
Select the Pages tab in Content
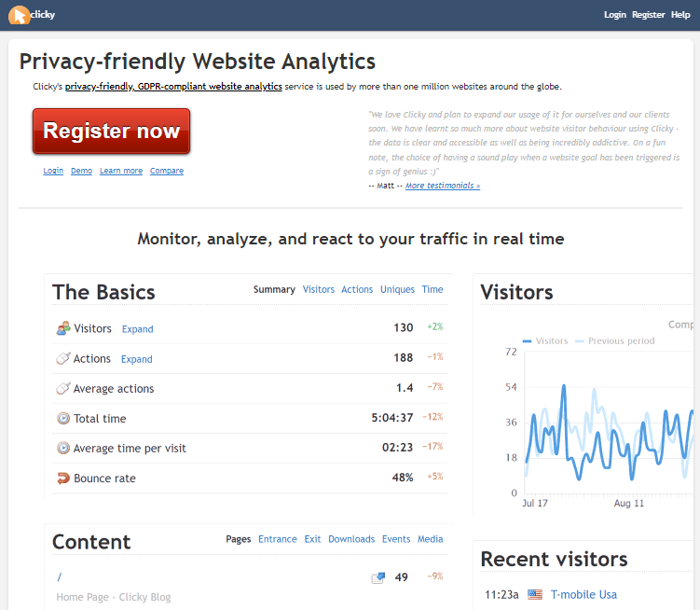click(x=238, y=539)
